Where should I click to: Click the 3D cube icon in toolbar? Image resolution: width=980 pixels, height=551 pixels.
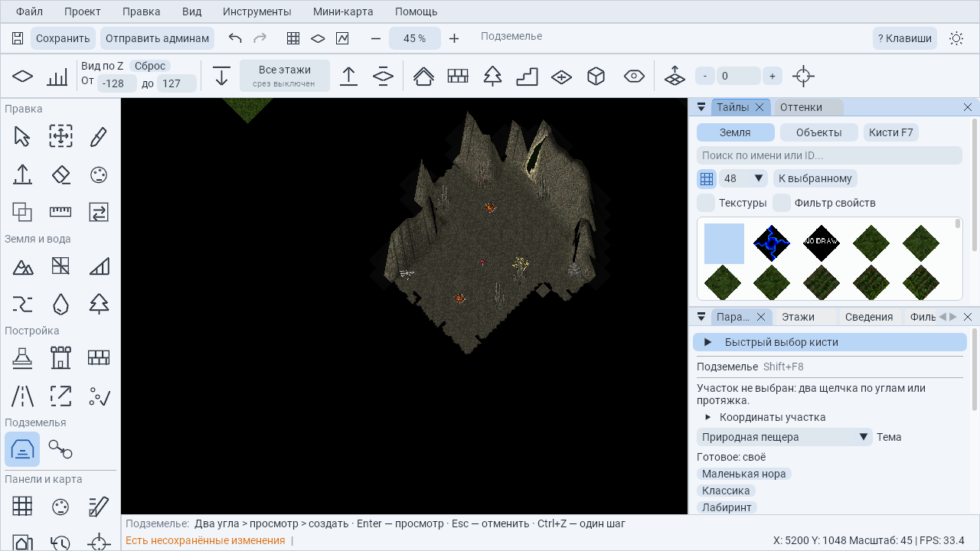[x=596, y=76]
